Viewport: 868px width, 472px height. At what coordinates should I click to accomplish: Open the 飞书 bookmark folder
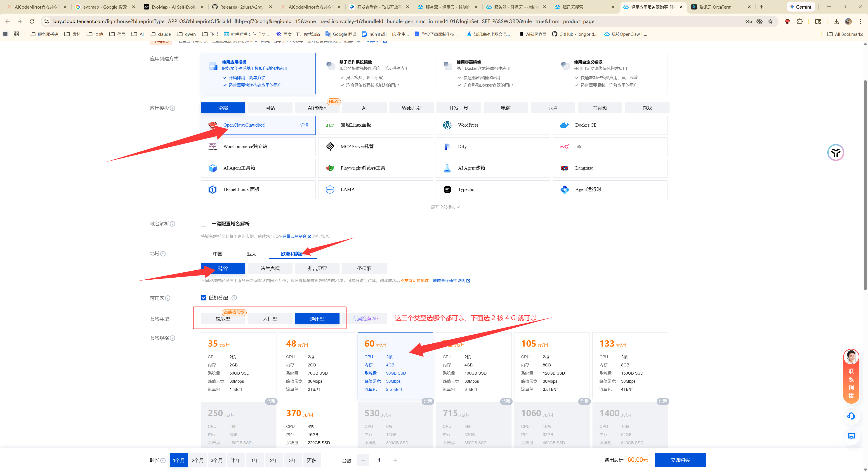210,34
